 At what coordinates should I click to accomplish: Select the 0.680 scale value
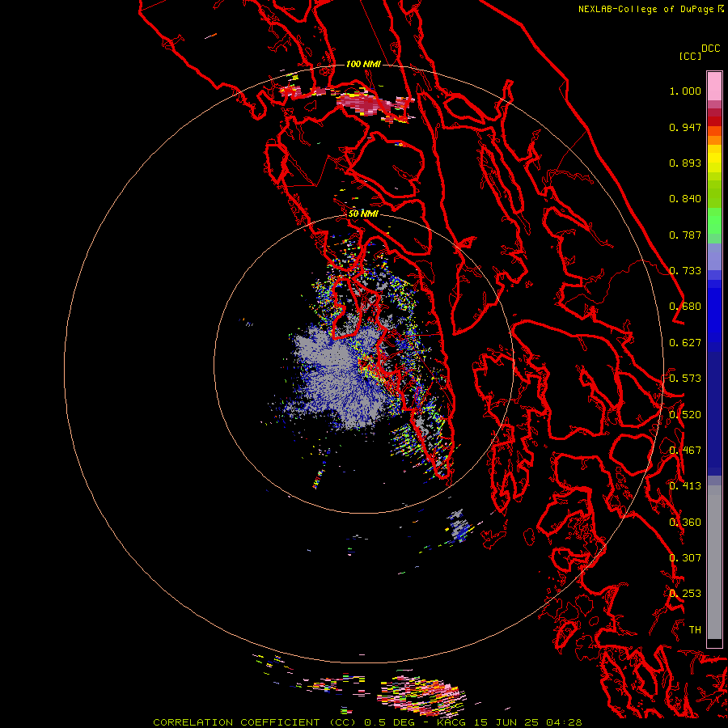(685, 307)
